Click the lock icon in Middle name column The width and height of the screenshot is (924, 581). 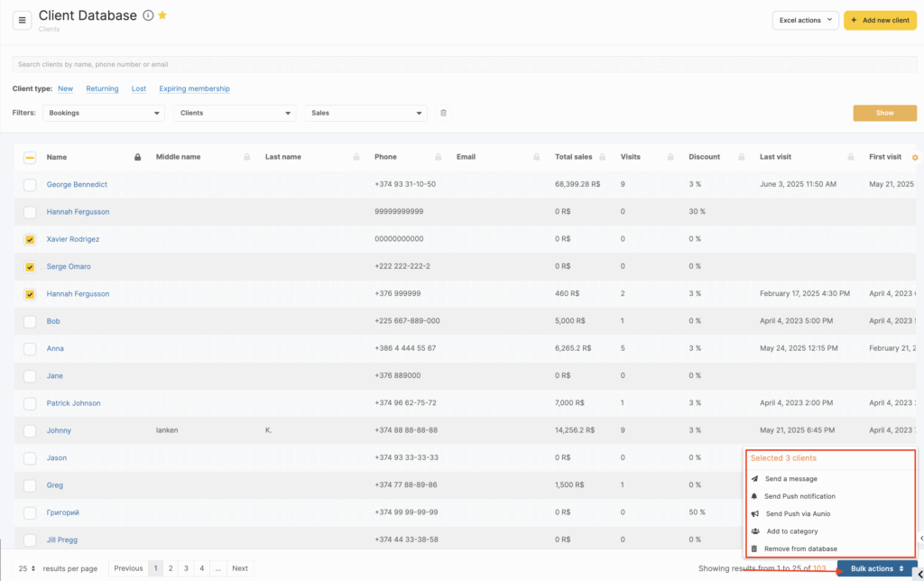click(247, 157)
